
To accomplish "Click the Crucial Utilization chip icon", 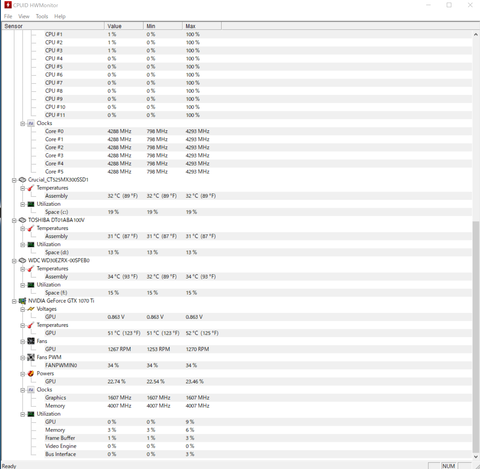I will (x=31, y=204).
